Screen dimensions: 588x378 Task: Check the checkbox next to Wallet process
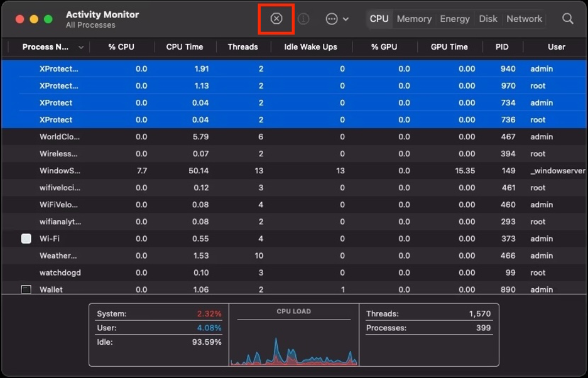point(25,289)
